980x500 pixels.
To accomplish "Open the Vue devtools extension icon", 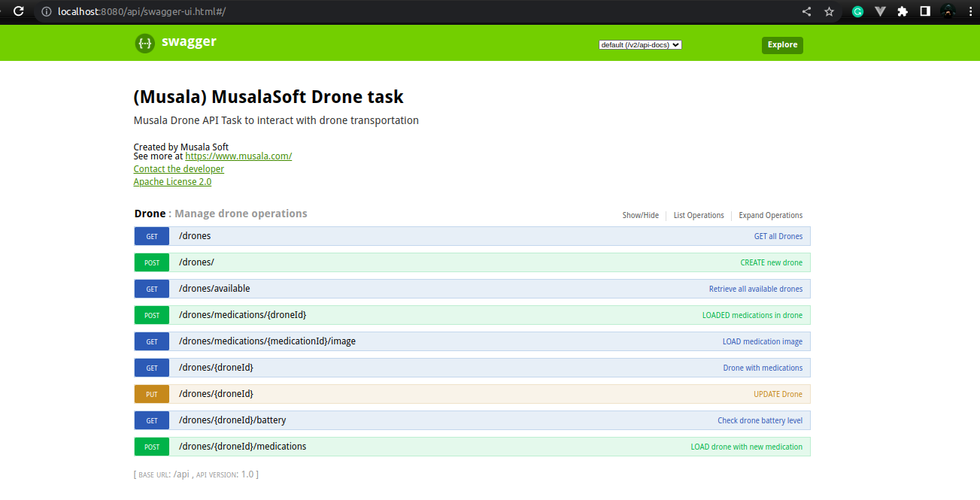I will pyautogui.click(x=880, y=11).
